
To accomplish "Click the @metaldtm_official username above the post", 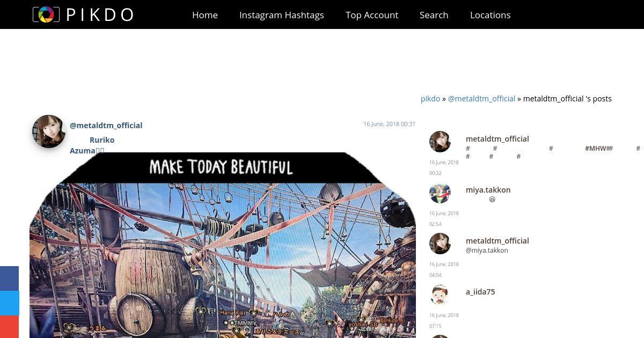I will coord(106,126).
